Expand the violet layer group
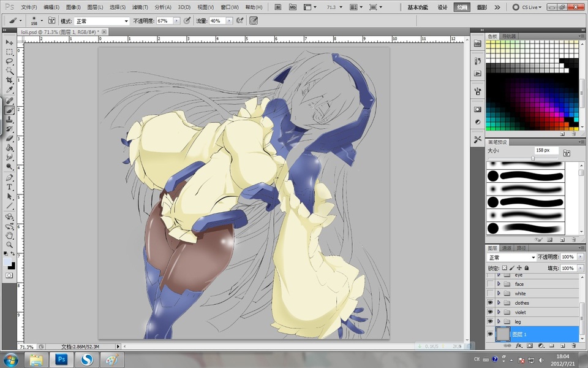Screen dimensions: 588x368 [499, 312]
